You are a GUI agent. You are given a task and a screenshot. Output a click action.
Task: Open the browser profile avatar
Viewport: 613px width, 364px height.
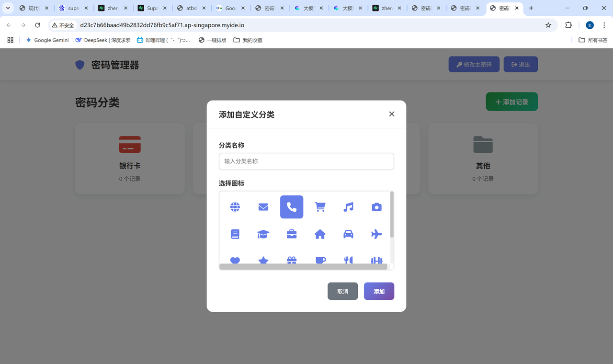click(590, 25)
